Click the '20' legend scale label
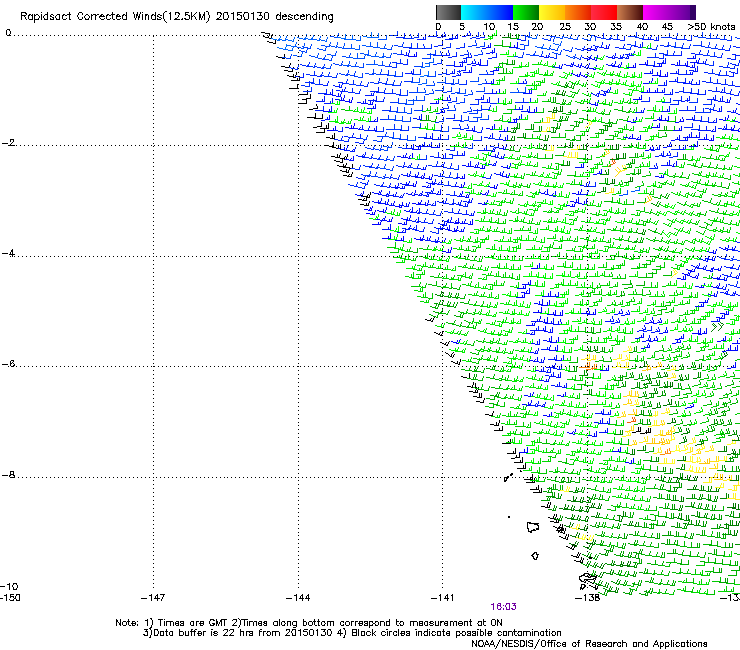This screenshot has width=740, height=650. (537, 26)
